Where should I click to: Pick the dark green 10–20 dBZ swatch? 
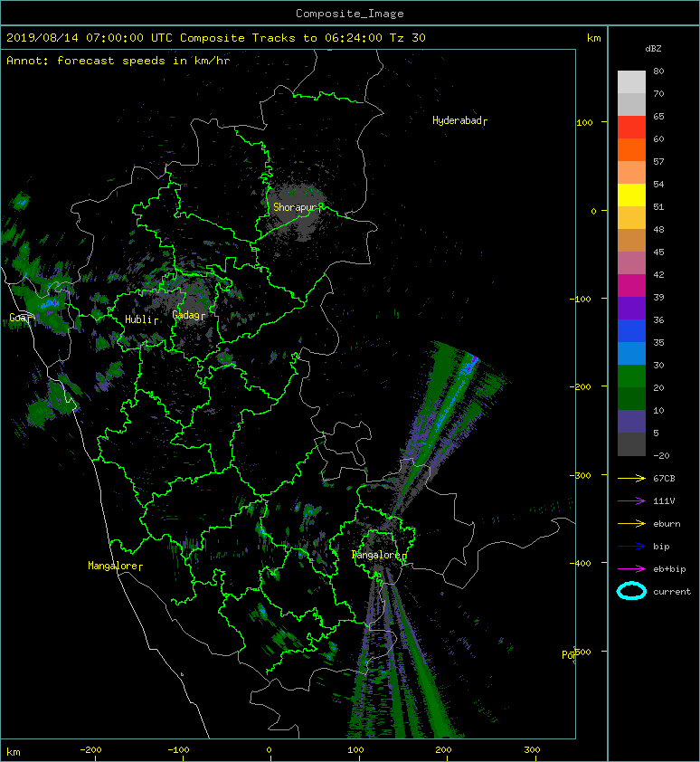coord(631,398)
